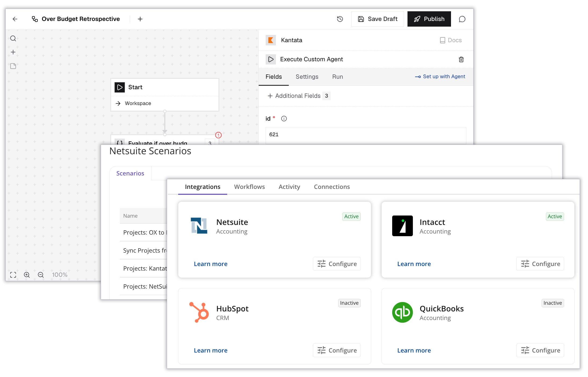The height and width of the screenshot is (377, 588).
Task: Open the 'Projects: NetSui' scenario row
Action: click(x=144, y=286)
